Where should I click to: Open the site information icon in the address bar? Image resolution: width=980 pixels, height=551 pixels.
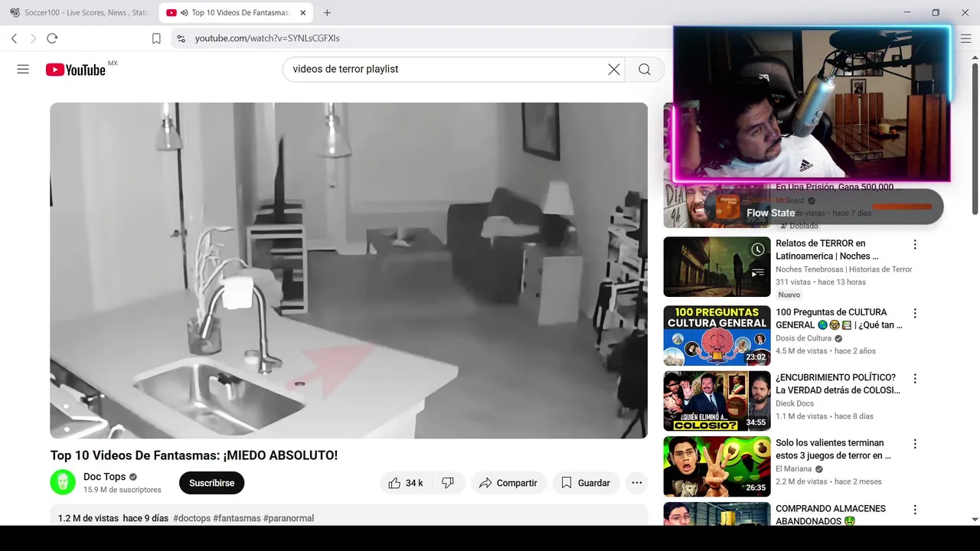click(181, 38)
